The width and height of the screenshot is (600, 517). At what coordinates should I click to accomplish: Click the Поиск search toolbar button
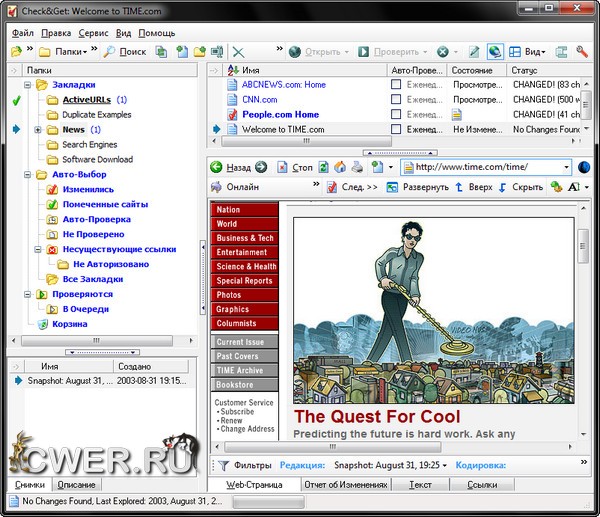point(123,51)
